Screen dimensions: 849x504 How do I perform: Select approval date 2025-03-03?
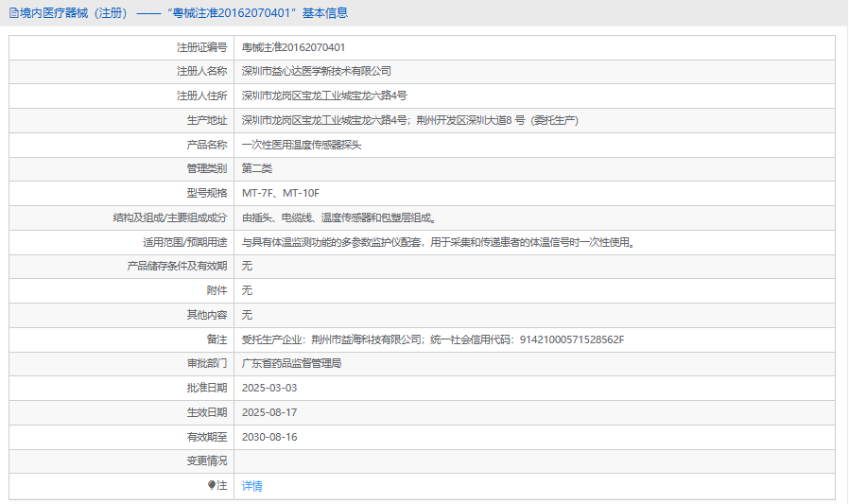pos(269,388)
